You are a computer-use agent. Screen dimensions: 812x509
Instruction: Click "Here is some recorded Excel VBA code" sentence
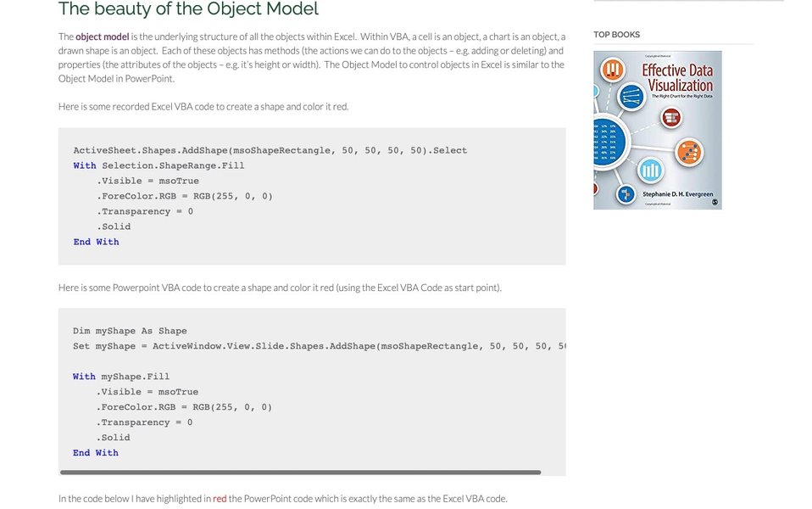[x=203, y=107]
